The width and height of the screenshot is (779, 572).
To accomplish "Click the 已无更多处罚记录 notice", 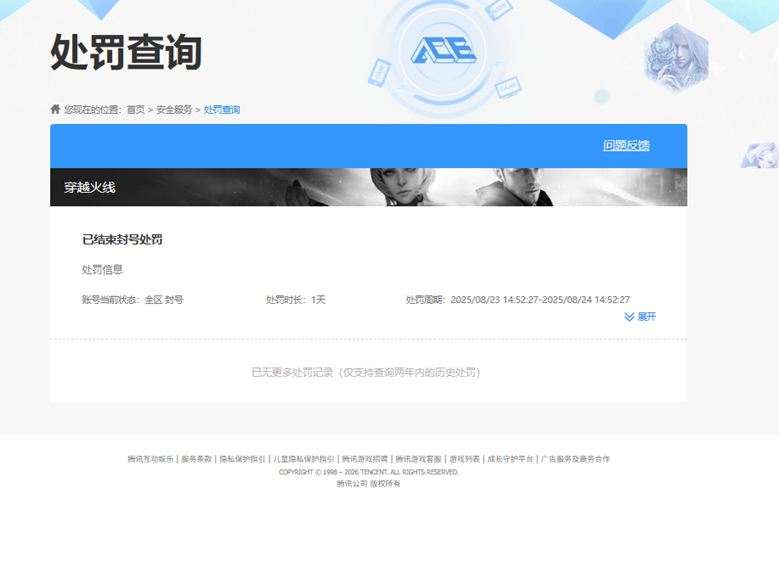I will click(x=366, y=372).
